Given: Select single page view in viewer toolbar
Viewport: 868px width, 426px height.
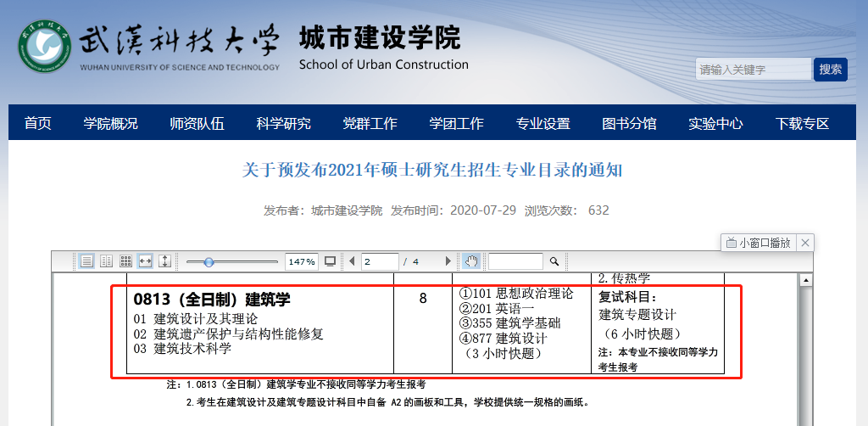Looking at the screenshot, I should click(x=86, y=261).
